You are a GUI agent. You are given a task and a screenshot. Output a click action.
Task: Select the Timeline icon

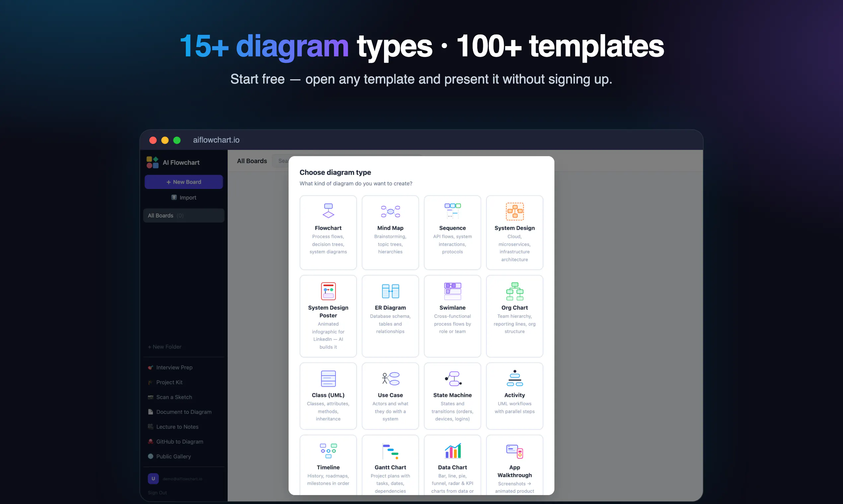[x=328, y=451]
